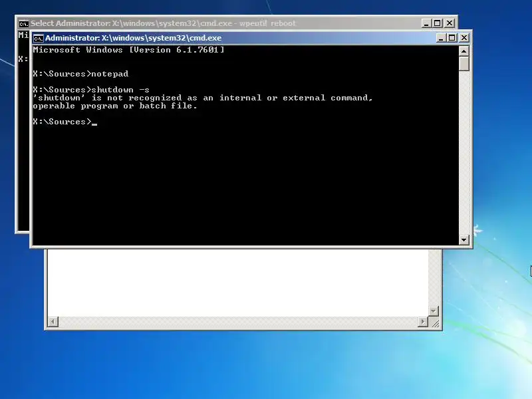
Task: Maximize the front Administrator cmd.exe window
Action: 452,38
